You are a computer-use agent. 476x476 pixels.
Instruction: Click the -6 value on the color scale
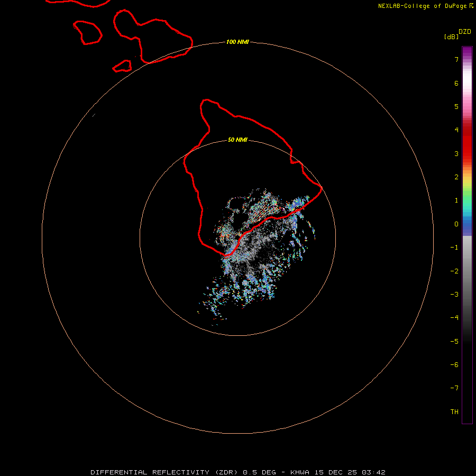pos(454,365)
